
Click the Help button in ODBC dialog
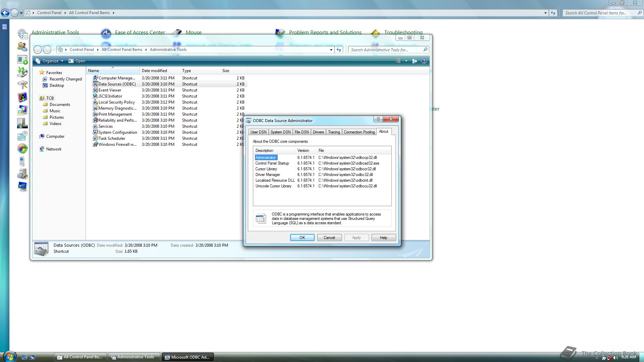pyautogui.click(x=383, y=238)
